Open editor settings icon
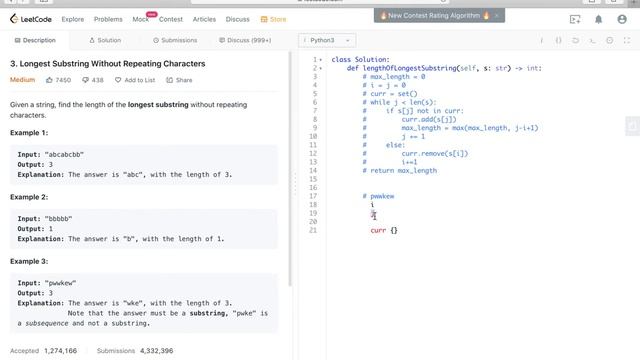 (609, 40)
